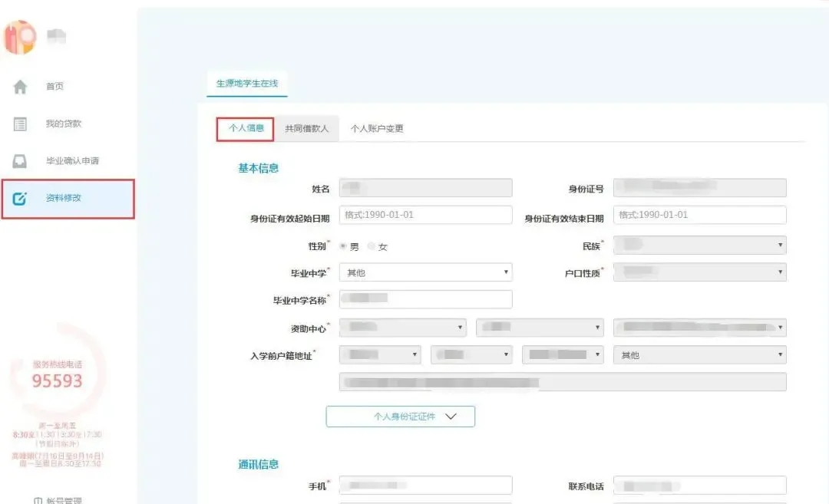Click the inbox icon beside 毕业确认申请
829x504 pixels.
tap(19, 161)
